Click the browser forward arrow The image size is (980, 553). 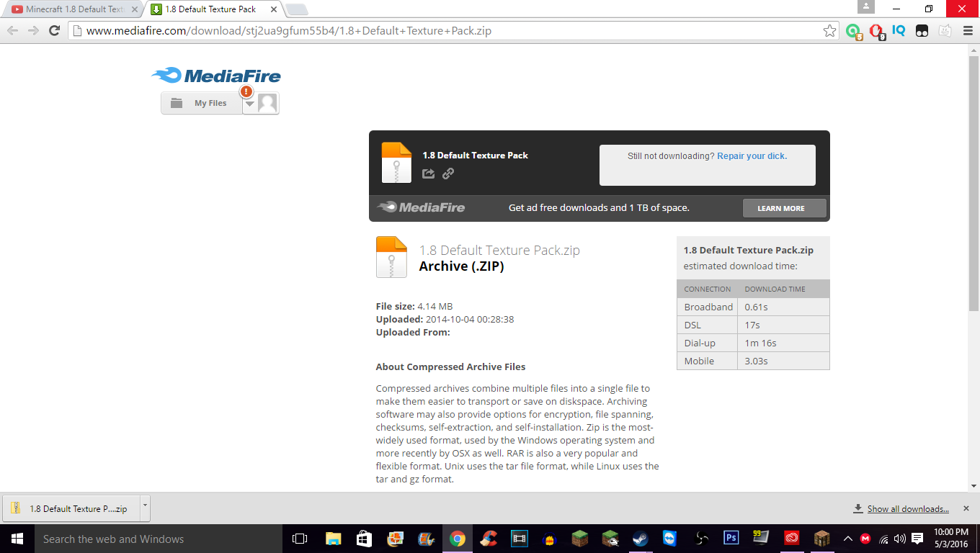click(33, 31)
